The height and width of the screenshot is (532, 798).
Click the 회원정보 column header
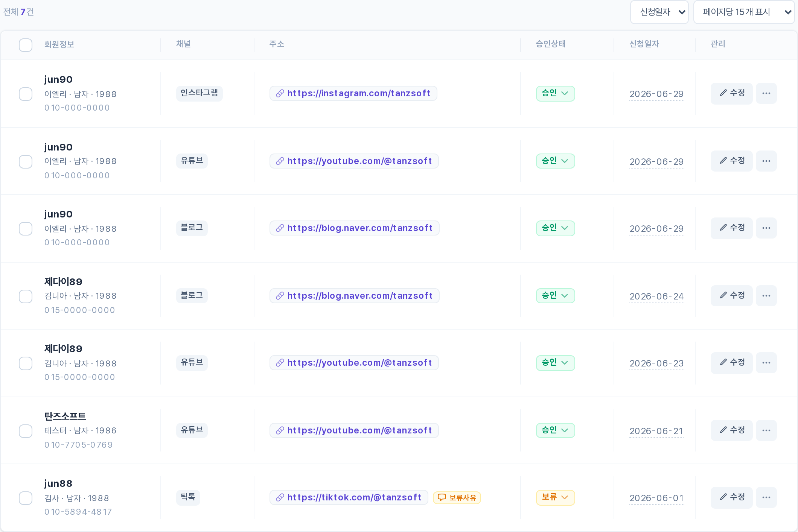tap(59, 44)
